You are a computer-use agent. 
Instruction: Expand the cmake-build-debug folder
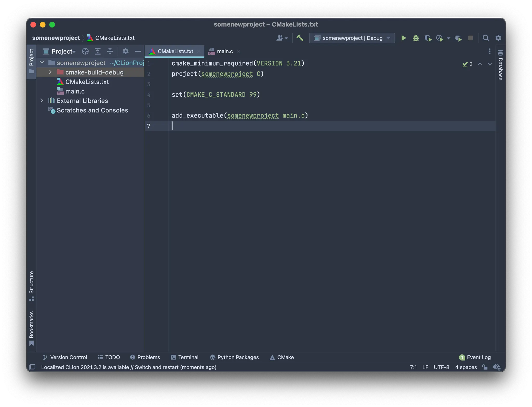(x=50, y=72)
